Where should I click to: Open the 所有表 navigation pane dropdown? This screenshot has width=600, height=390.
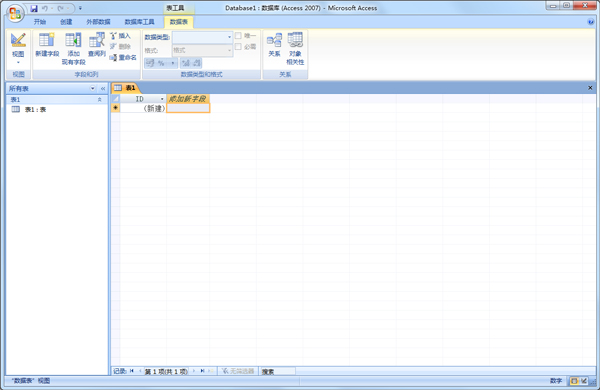pyautogui.click(x=93, y=88)
